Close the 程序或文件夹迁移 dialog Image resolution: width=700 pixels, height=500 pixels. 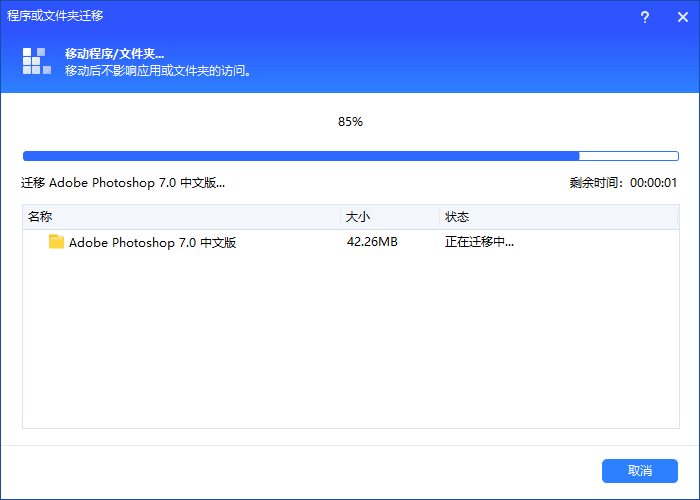pos(683,17)
